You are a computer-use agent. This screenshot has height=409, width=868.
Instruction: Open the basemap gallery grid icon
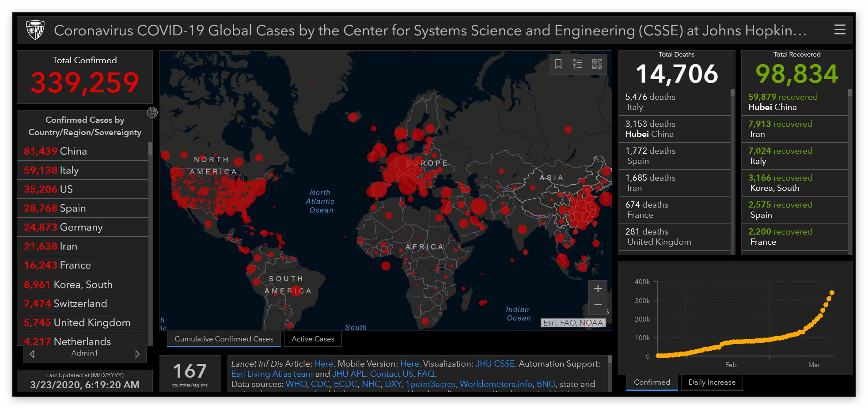click(x=597, y=64)
